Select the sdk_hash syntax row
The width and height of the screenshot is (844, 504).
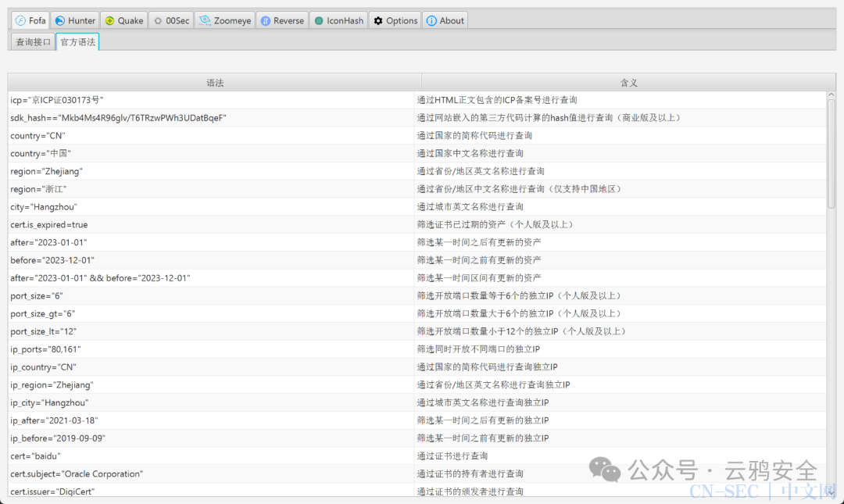[417, 118]
